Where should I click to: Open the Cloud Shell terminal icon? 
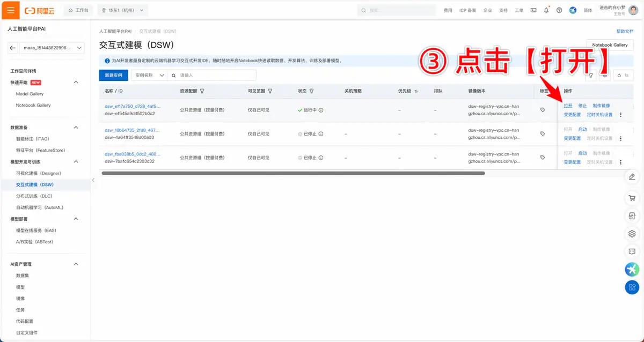coord(533,10)
